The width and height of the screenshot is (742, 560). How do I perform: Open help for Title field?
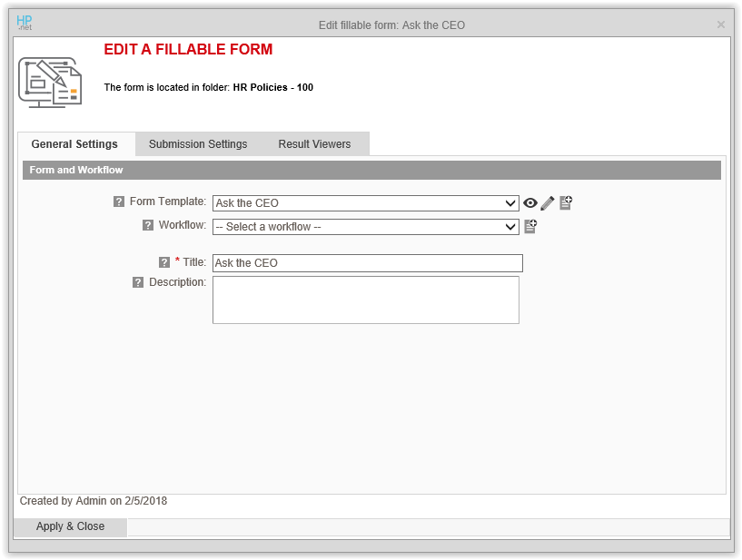point(164,262)
